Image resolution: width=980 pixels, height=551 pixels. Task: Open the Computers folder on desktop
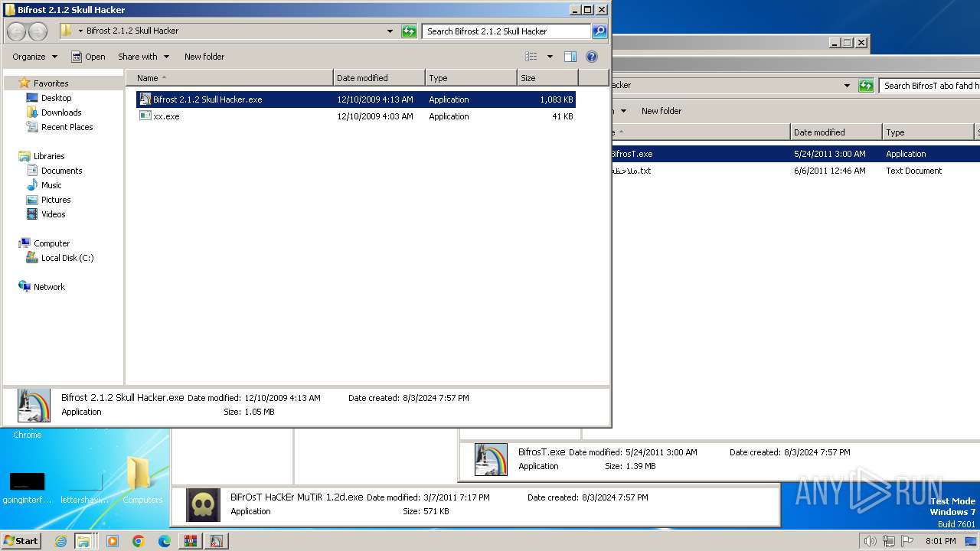[142, 481]
